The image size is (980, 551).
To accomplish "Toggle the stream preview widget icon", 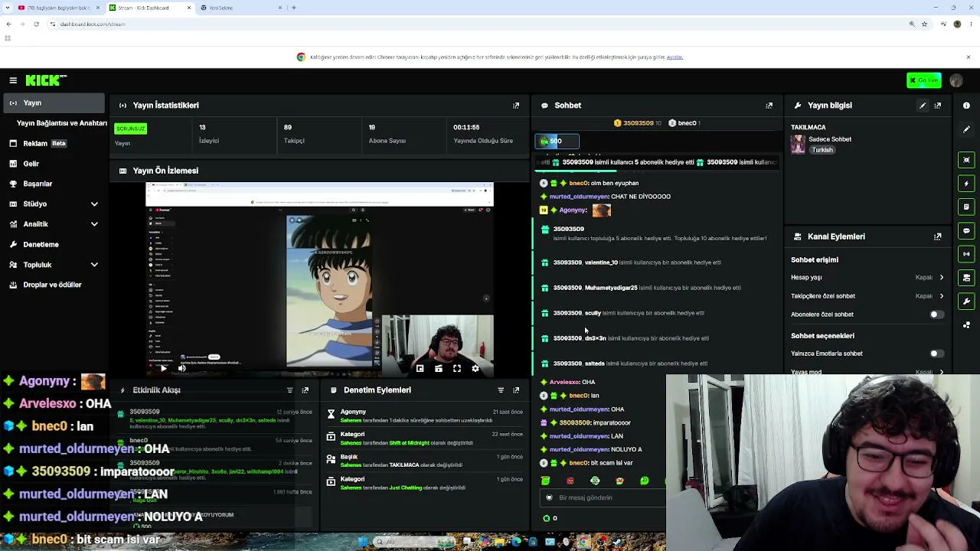I will pos(966,160).
